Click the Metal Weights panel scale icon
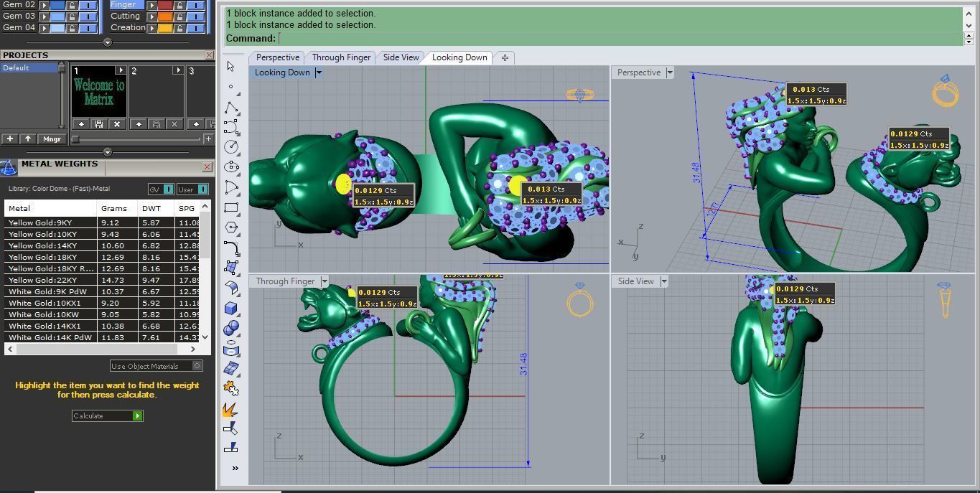Viewport: 980px width, 493px height. pos(8,167)
